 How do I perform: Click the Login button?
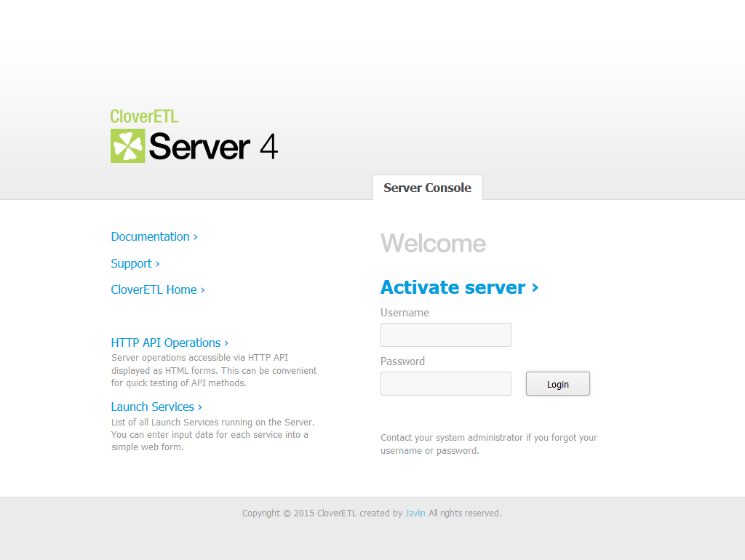[558, 384]
